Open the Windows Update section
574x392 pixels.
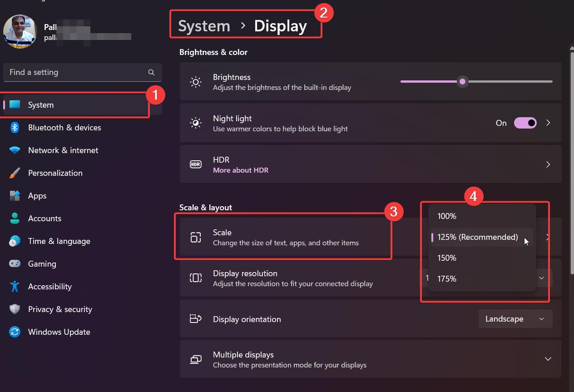pos(59,332)
